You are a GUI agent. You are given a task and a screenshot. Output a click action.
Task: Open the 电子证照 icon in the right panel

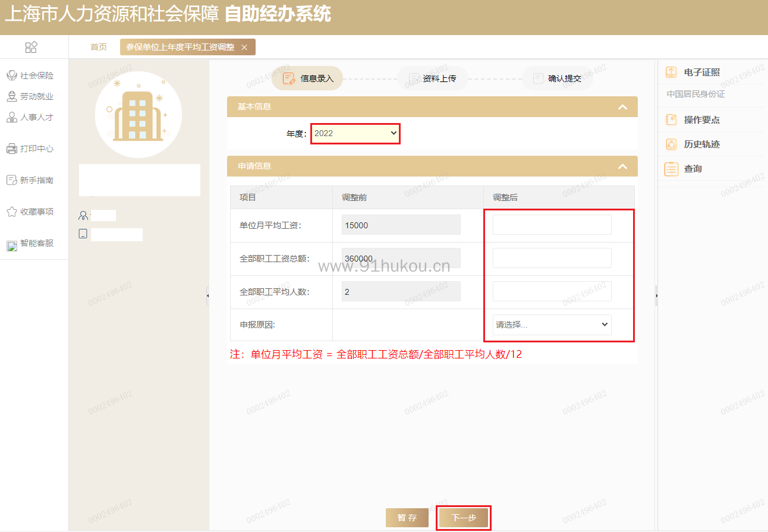(671, 72)
